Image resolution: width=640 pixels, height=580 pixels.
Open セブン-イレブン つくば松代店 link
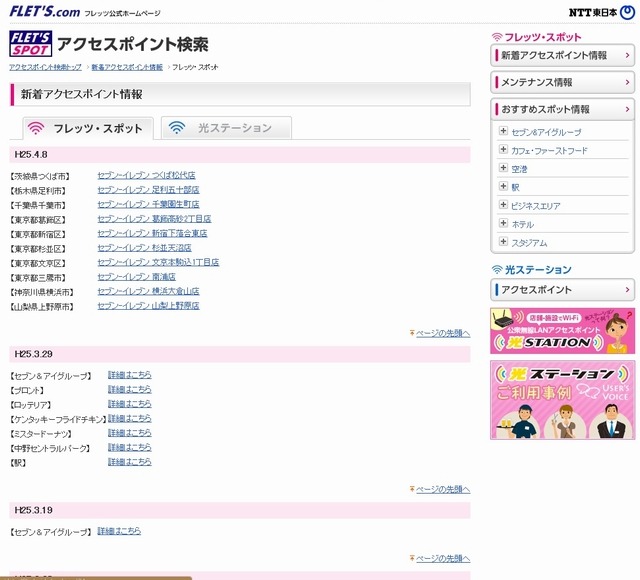click(146, 175)
